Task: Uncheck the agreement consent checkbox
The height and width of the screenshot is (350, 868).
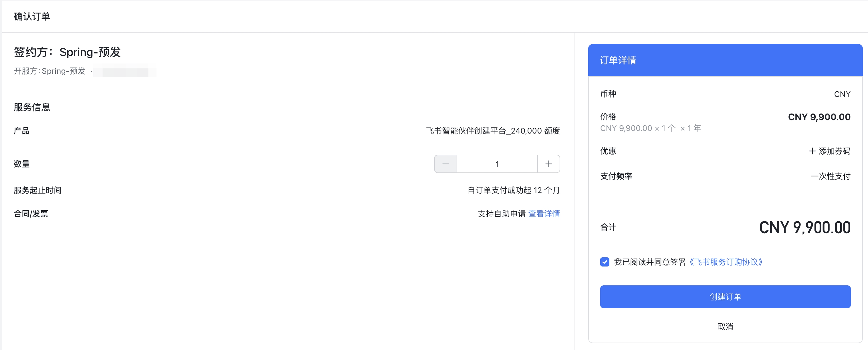Action: coord(605,262)
